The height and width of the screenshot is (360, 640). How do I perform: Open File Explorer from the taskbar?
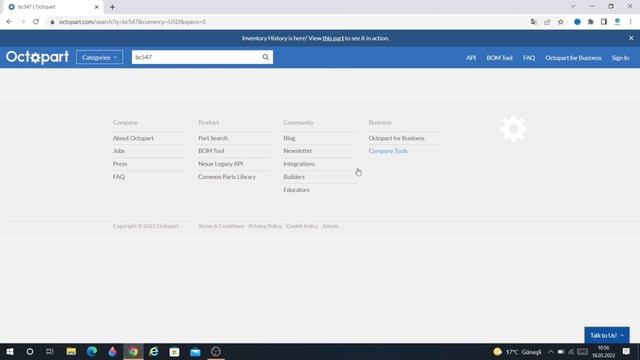point(71,351)
